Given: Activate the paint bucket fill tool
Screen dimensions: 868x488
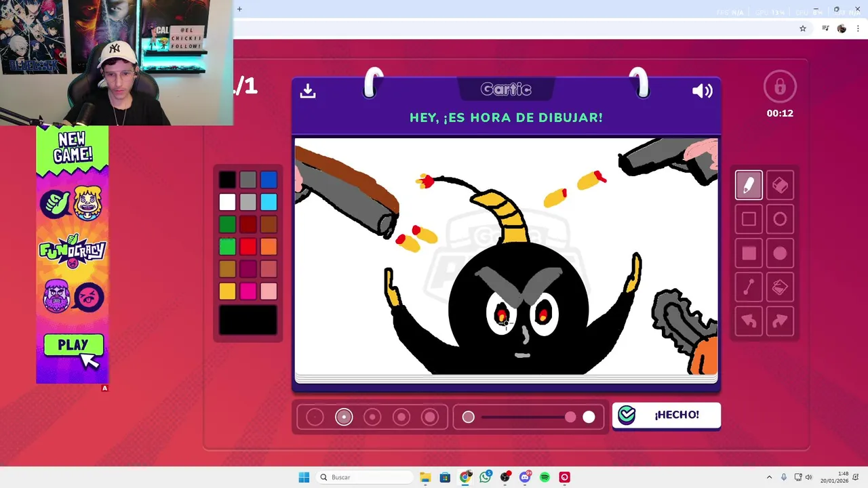Looking at the screenshot, I should point(780,287).
